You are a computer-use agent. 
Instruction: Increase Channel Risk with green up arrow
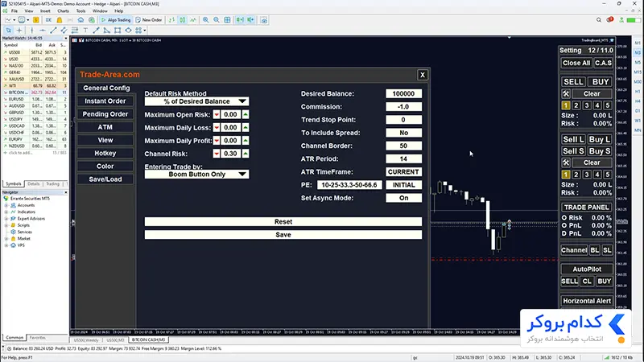(x=246, y=154)
